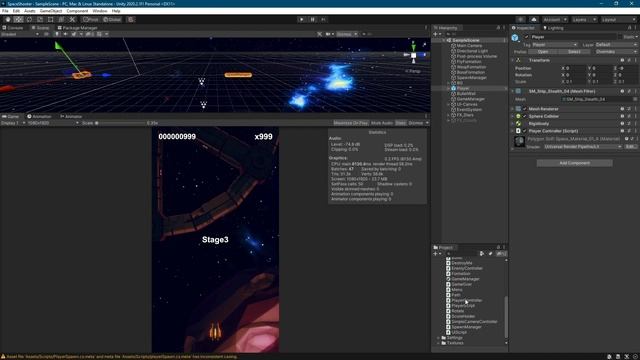Viewport: 640px width, 360px height.
Task: Expand FX_Stars in Hierarchy
Action: click(448, 115)
